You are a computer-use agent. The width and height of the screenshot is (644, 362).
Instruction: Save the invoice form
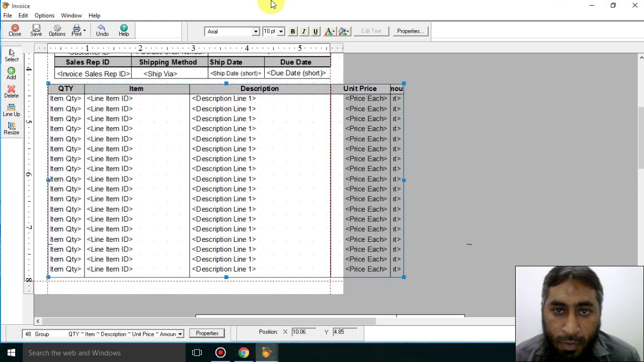click(x=36, y=31)
